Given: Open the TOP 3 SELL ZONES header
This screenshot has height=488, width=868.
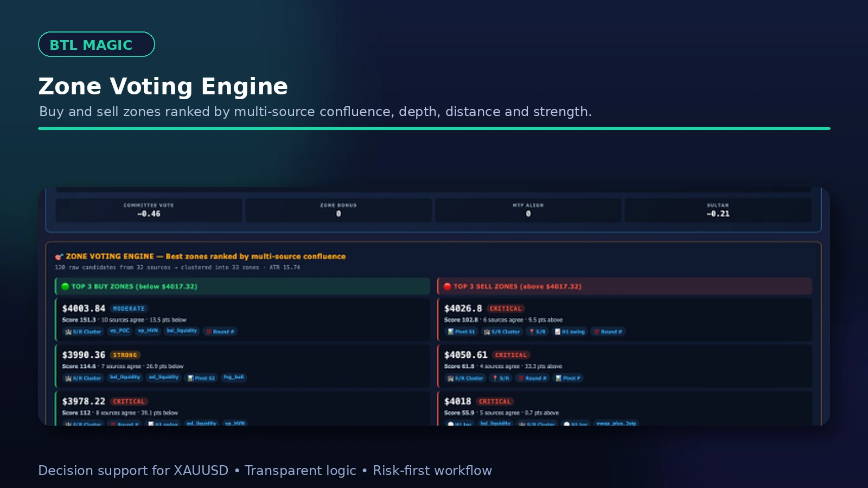Looking at the screenshot, I should [x=624, y=286].
